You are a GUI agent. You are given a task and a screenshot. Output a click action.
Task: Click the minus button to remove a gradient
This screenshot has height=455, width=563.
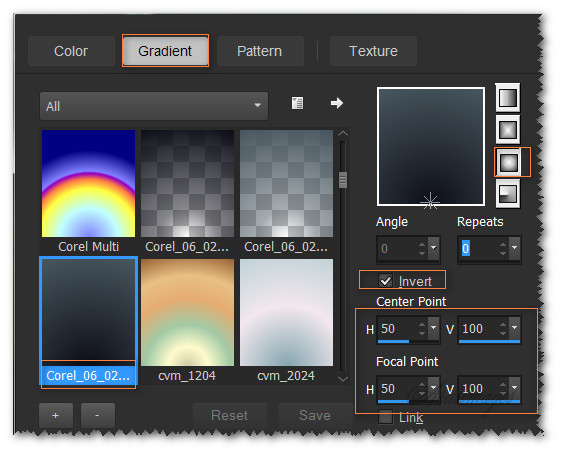click(98, 415)
